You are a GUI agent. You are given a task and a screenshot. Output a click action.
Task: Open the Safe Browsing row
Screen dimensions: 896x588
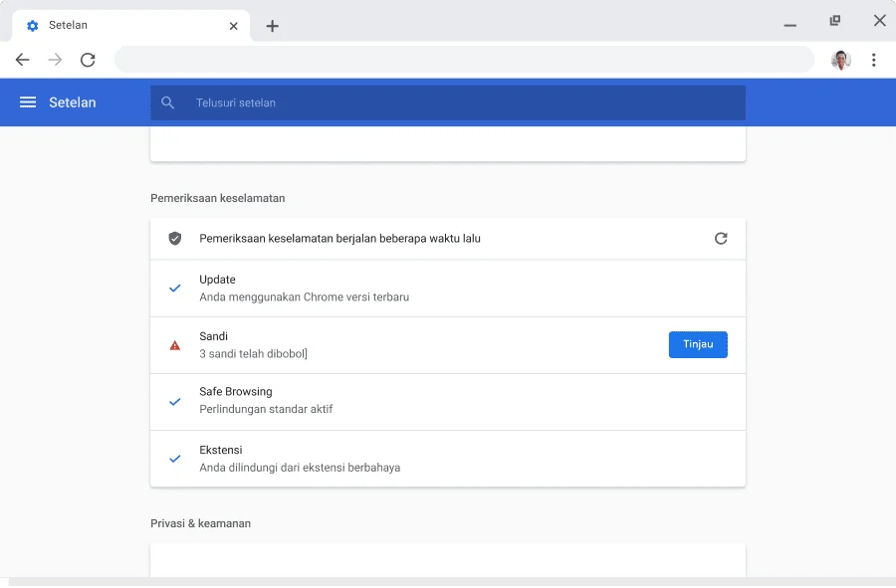pos(448,402)
